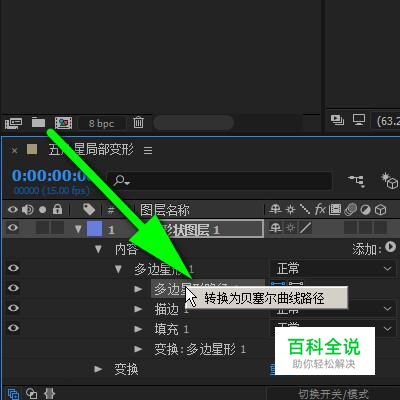Viewport: 400px width, 400px height.
Task: Open blend mode dropdown for 多边星形 1
Action: (332, 269)
